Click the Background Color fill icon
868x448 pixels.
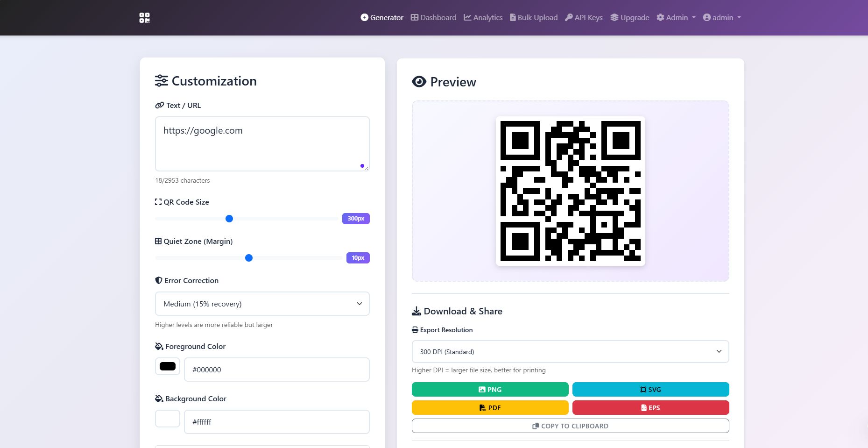click(x=159, y=399)
